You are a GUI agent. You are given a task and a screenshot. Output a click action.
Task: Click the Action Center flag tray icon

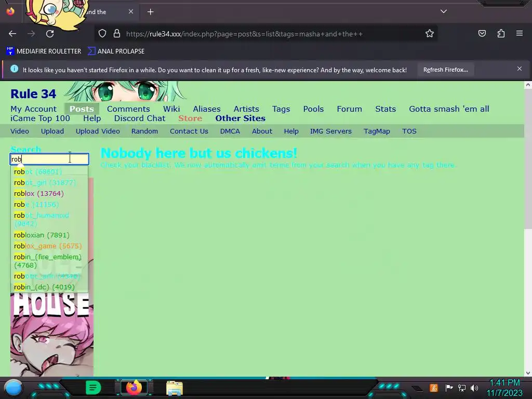pyautogui.click(x=449, y=388)
